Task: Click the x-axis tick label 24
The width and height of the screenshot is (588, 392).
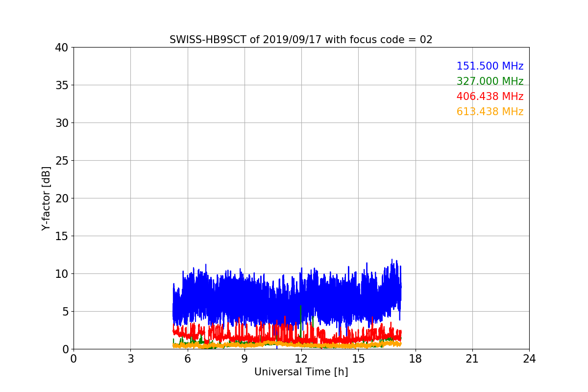Action: pos(529,359)
